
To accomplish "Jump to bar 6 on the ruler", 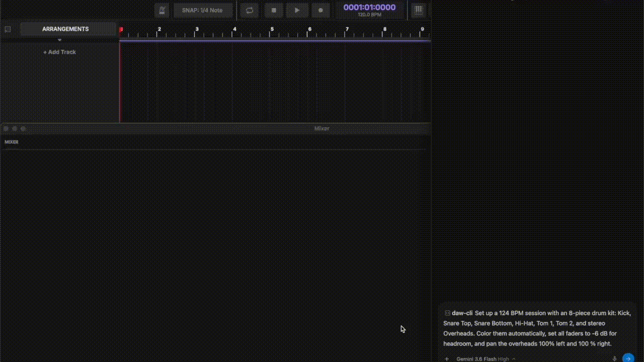I will click(309, 29).
